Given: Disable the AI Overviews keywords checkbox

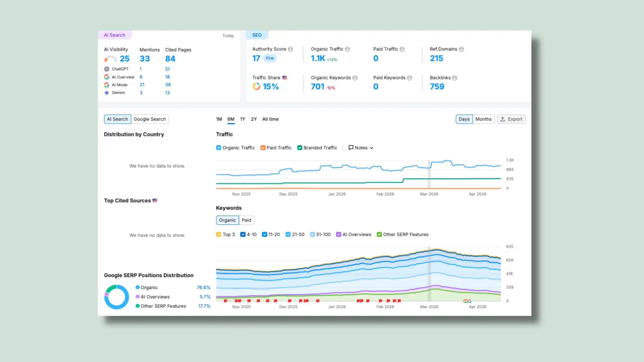Looking at the screenshot, I should 339,235.
